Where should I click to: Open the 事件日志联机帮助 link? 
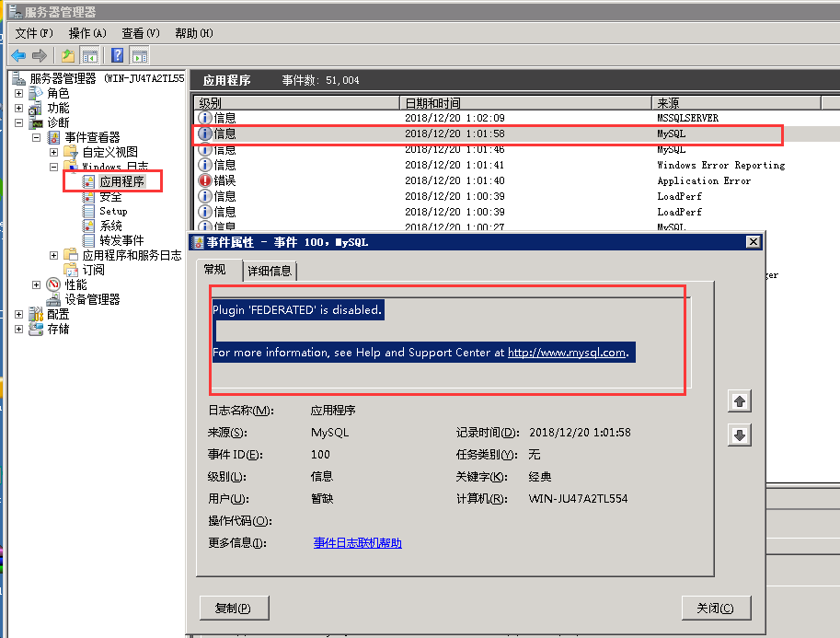click(357, 543)
